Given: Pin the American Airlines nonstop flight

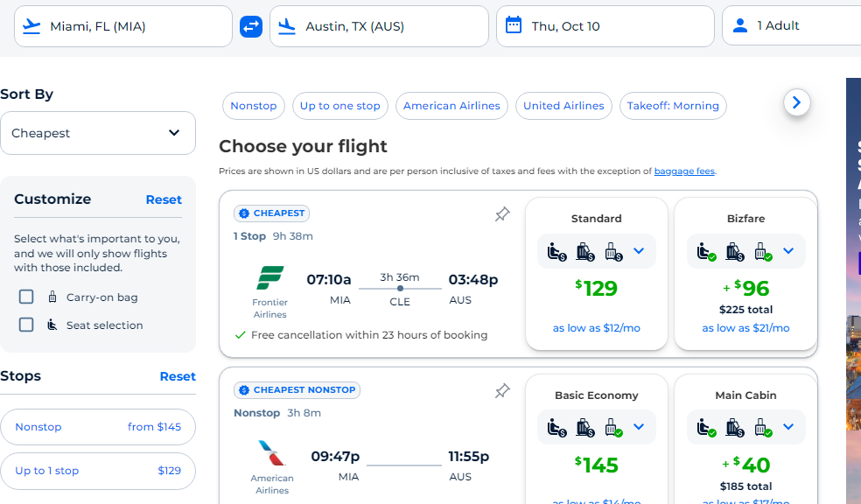Looking at the screenshot, I should [x=502, y=391].
